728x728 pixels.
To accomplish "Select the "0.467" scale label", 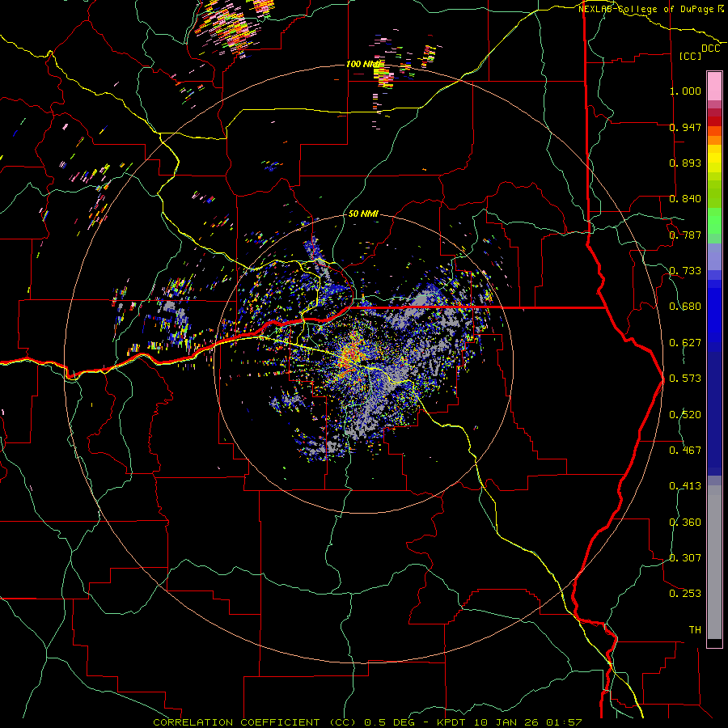I will pos(685,451).
